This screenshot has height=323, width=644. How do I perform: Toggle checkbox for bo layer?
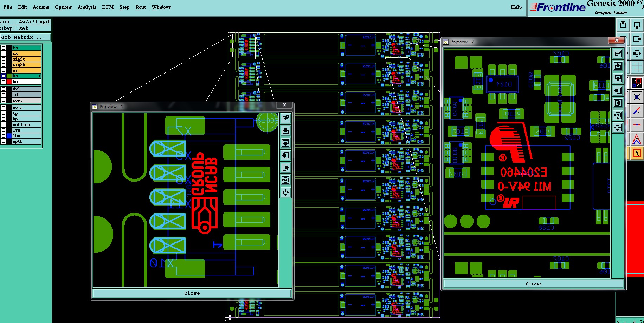click(x=4, y=82)
